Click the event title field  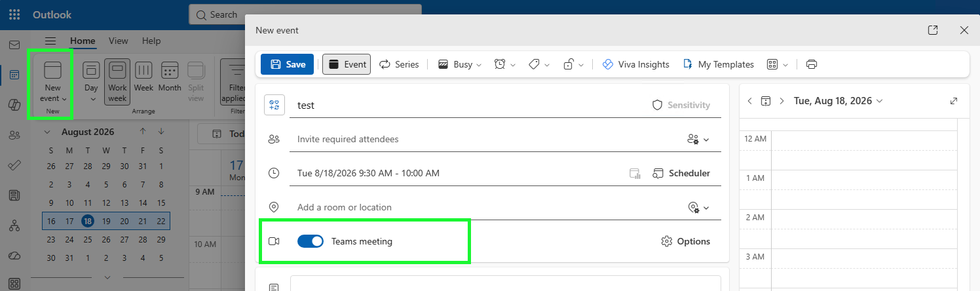tap(468, 105)
